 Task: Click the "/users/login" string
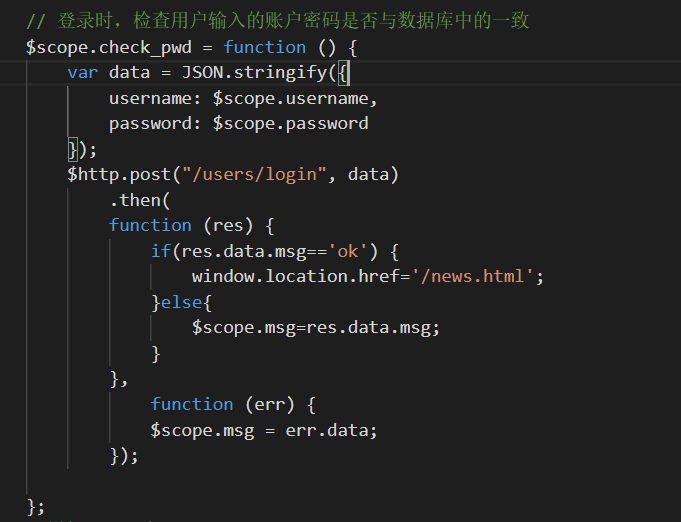(254, 175)
